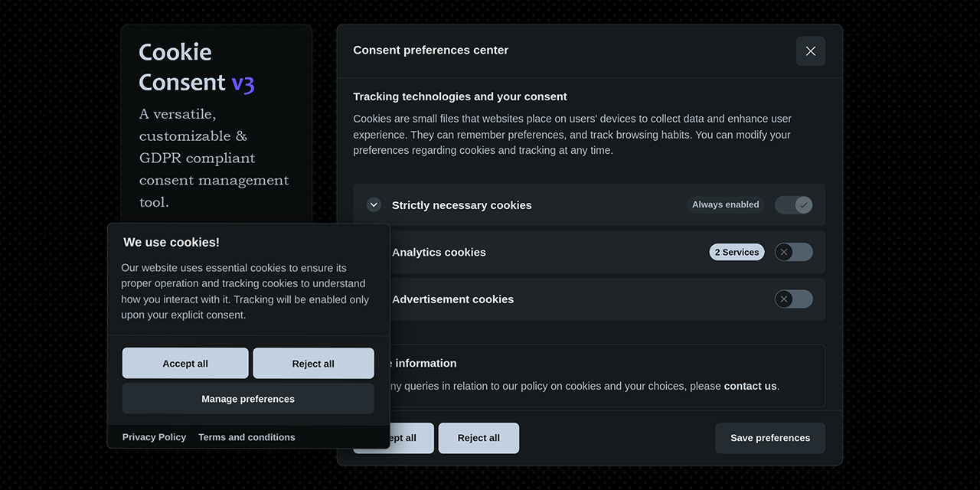Accept all cookies from the banner
980x490 pixels.
tap(185, 363)
